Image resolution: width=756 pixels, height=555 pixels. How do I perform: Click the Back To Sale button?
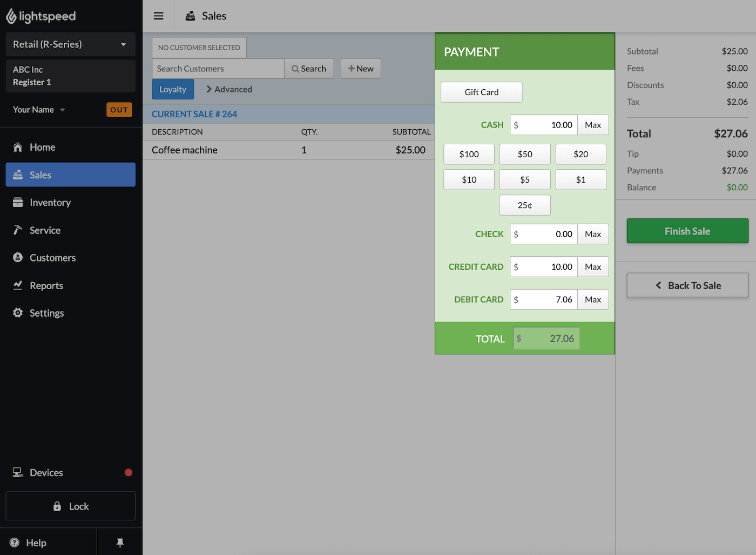coord(687,285)
